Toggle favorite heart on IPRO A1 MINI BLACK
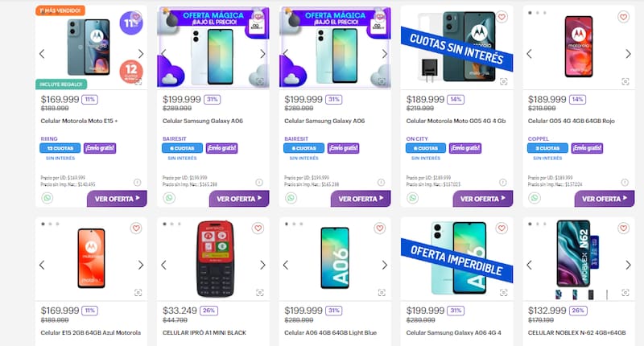 (x=258, y=229)
